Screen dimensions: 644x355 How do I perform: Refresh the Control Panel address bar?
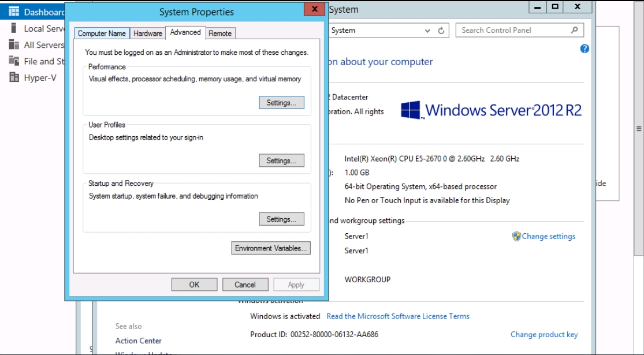pos(441,31)
